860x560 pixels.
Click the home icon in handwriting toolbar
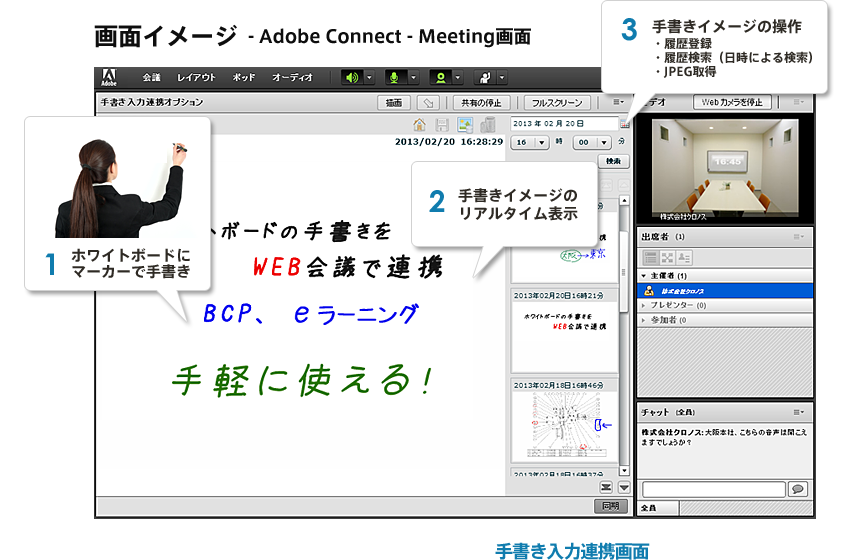[420, 125]
